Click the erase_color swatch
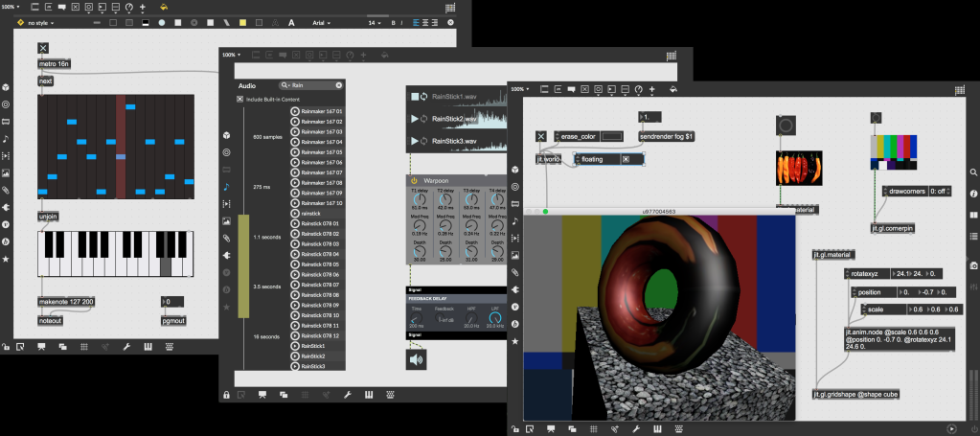This screenshot has height=436, width=980. (x=610, y=137)
